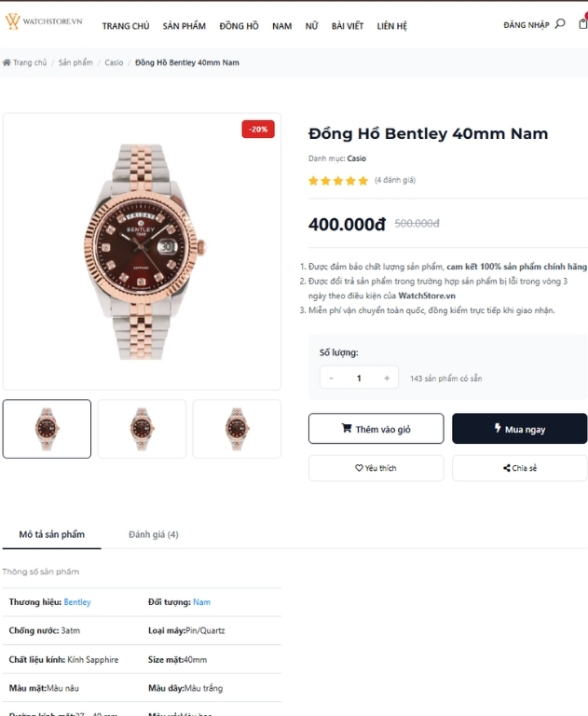Click the search magnifier icon

pos(560,24)
